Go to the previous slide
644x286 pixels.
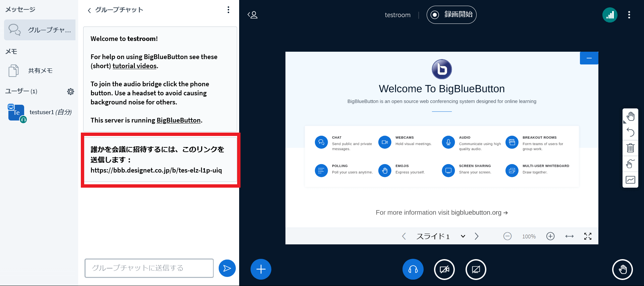[x=404, y=236]
